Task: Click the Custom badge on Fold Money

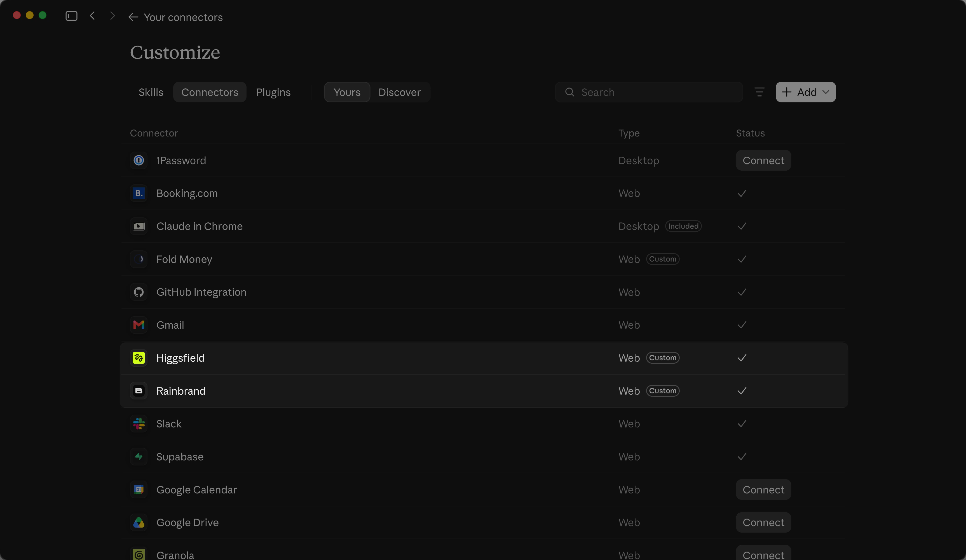Action: [x=662, y=259]
